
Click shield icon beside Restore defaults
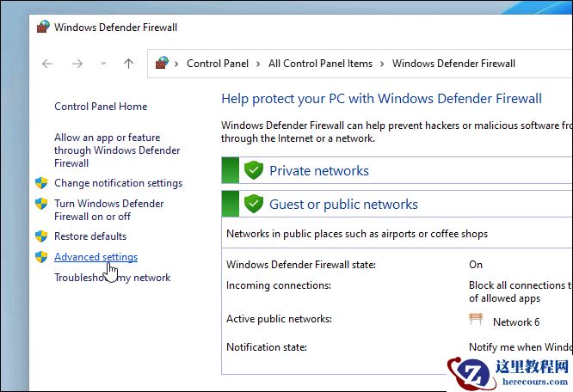click(x=41, y=236)
